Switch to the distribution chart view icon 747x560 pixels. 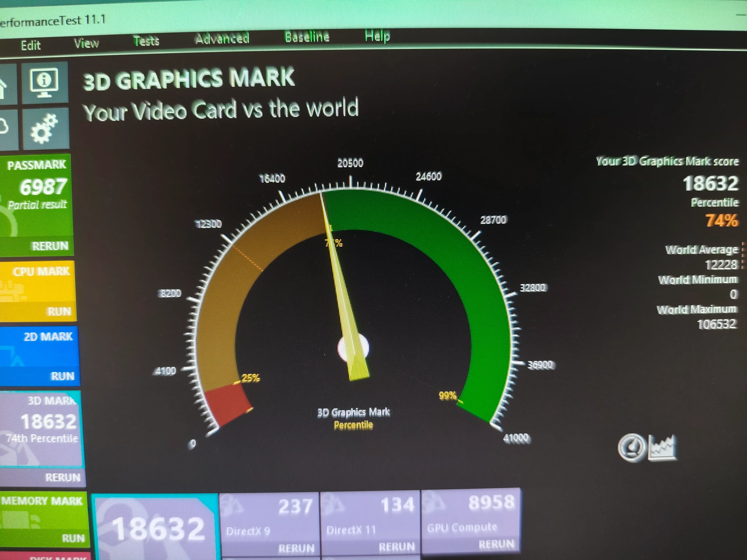click(663, 448)
